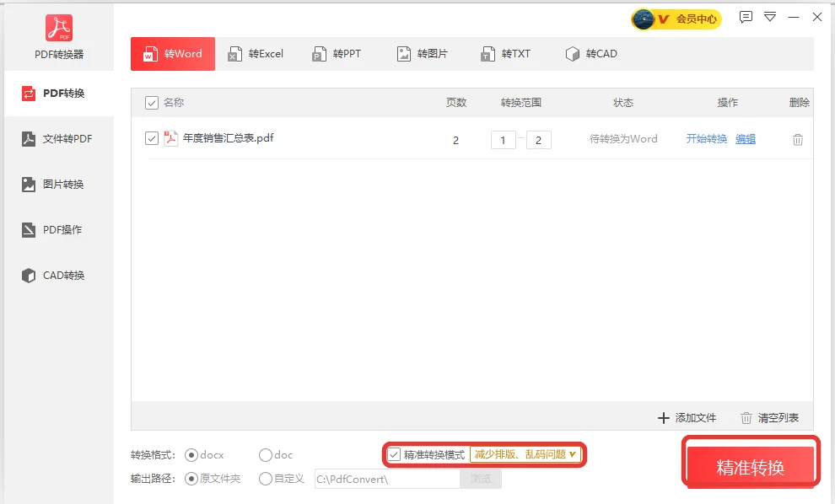Switch to the 转Excel tab

(x=256, y=54)
